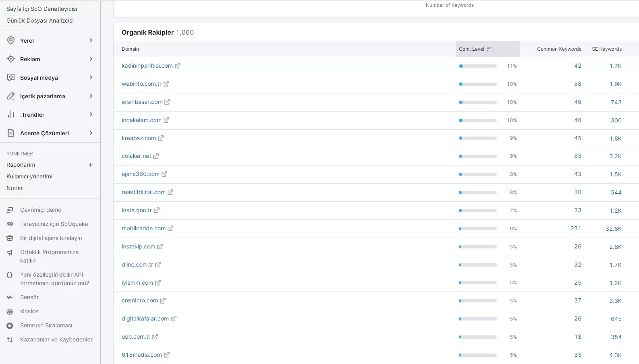Sort table by Com. Level column
Screen dimensions: 639x364
[x=488, y=49]
